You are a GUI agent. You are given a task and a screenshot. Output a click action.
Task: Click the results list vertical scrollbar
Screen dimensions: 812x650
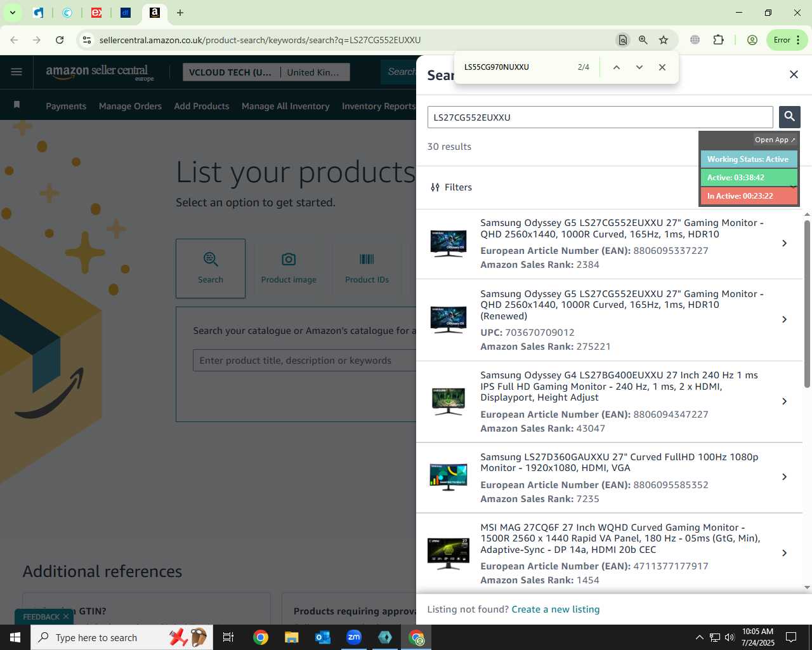pyautogui.click(x=807, y=303)
